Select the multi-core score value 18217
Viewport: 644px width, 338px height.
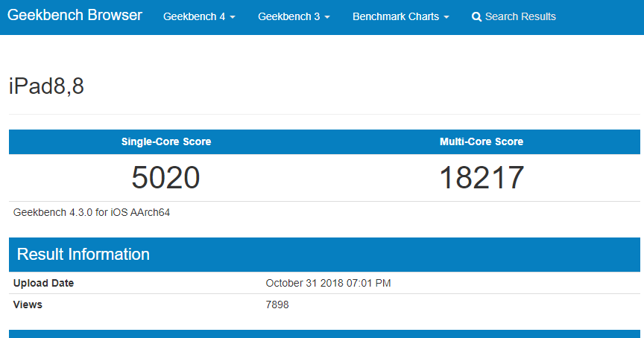tap(482, 178)
